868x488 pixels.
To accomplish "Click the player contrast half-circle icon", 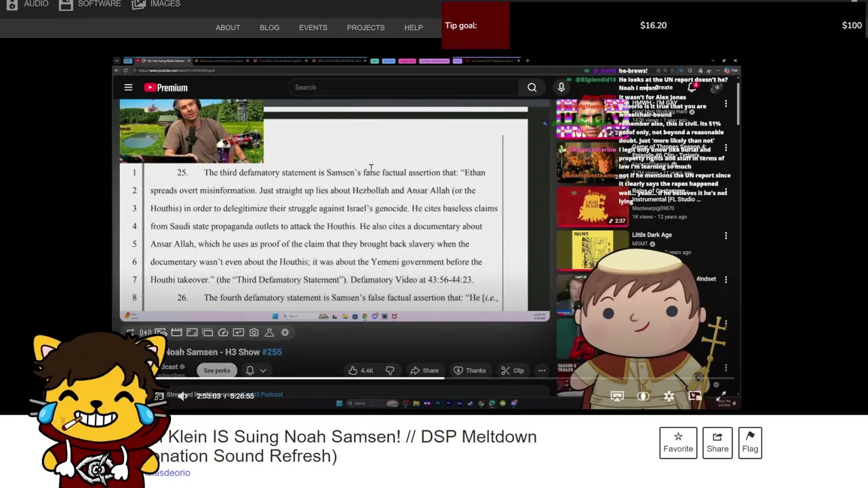I will [643, 396].
